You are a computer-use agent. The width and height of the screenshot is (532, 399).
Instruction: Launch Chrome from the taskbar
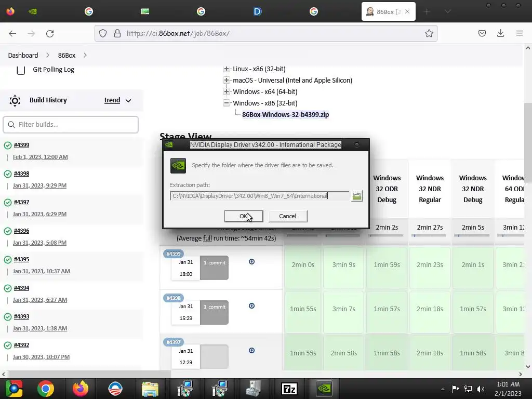tap(46, 389)
